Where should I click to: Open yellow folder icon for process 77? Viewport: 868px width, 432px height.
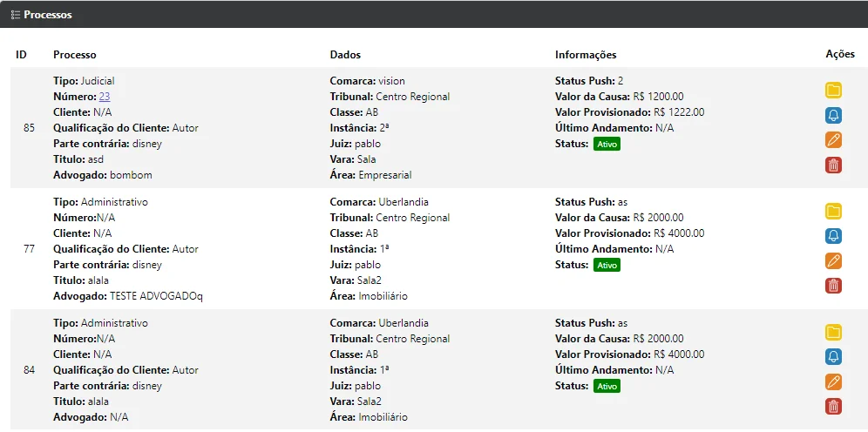833,211
